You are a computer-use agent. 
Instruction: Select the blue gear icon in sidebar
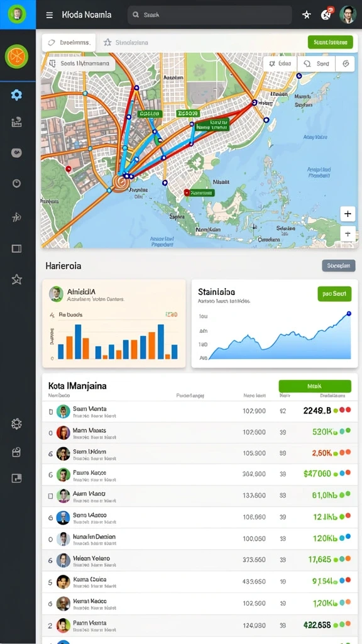click(x=16, y=96)
